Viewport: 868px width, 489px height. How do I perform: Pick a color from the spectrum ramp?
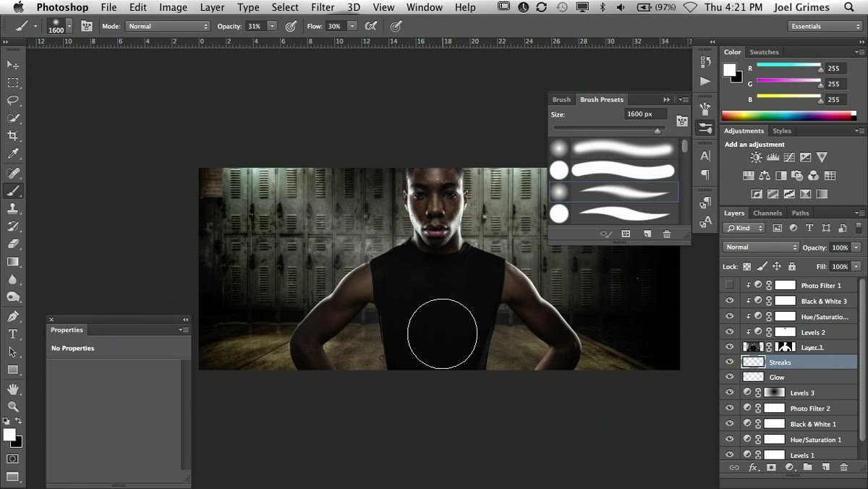pyautogui.click(x=788, y=115)
